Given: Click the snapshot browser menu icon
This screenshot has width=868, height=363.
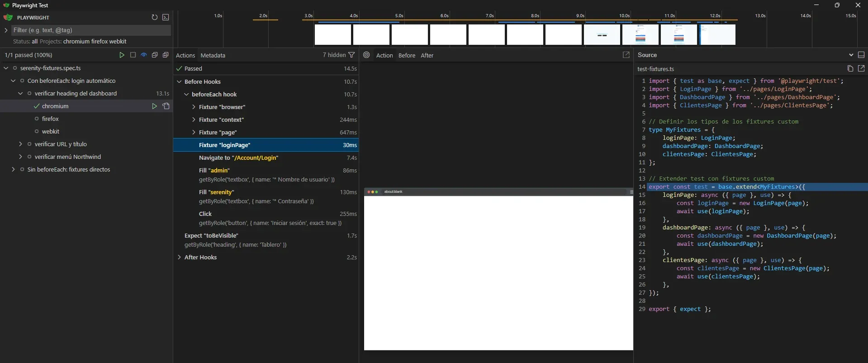Looking at the screenshot, I should [x=631, y=192].
